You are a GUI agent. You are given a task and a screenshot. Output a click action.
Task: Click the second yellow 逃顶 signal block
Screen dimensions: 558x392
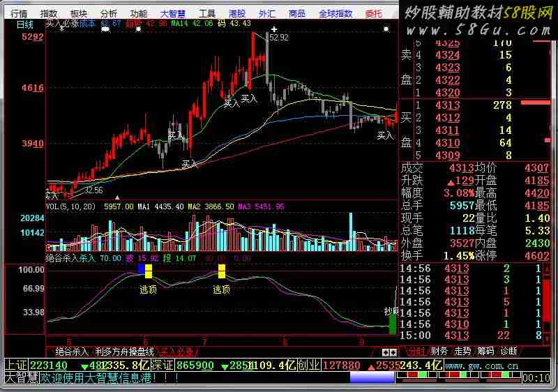[221, 271]
